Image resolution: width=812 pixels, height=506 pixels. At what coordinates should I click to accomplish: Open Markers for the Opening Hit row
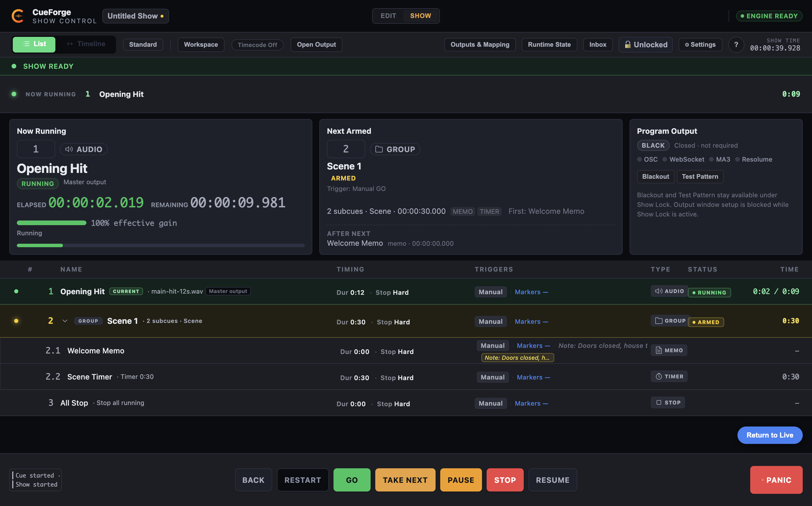click(531, 292)
